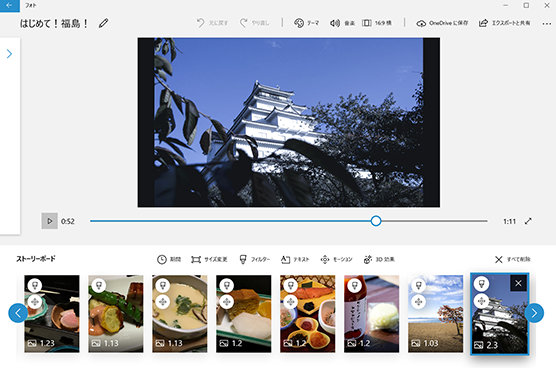Open the 3D effects tool
Viewport: 556px width, 368px height.
tap(379, 260)
